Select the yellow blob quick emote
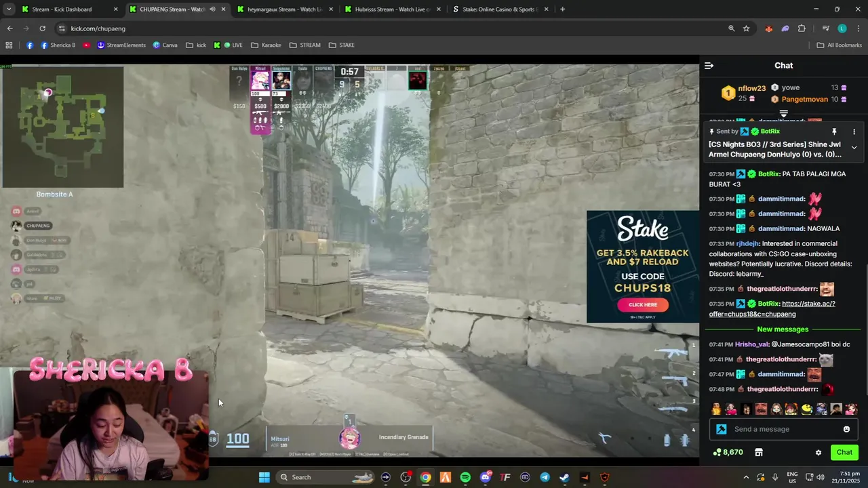Image resolution: width=868 pixels, height=488 pixels. (x=806, y=409)
